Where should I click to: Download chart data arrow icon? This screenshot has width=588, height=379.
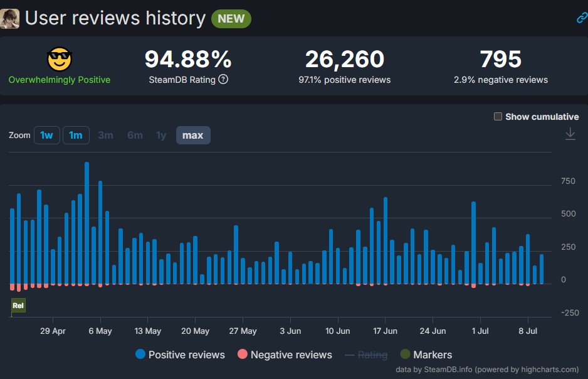click(x=570, y=134)
